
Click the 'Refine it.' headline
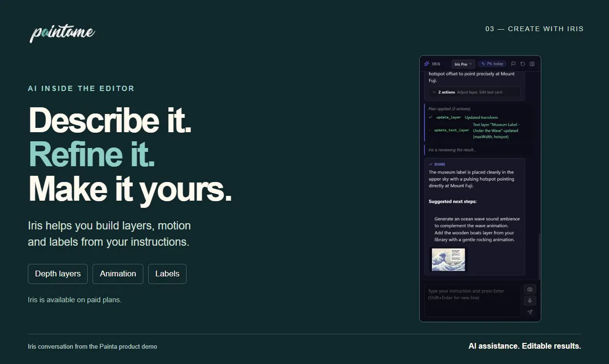(92, 154)
